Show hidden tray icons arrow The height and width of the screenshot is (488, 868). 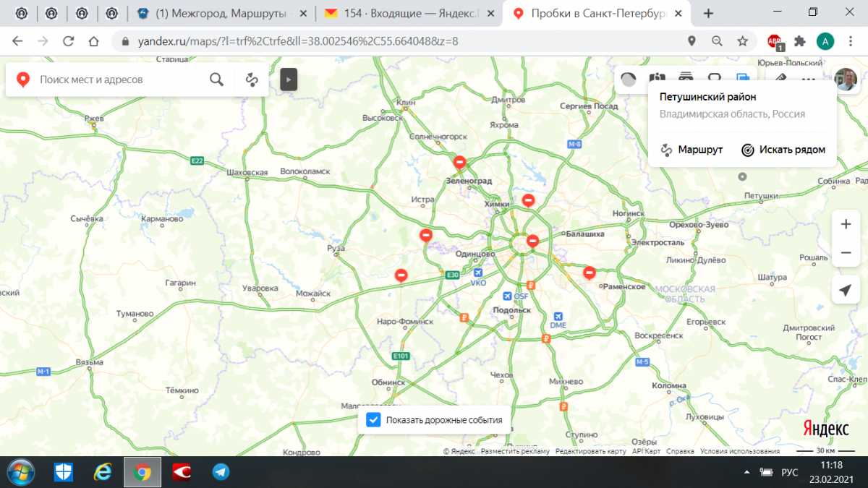coord(747,471)
